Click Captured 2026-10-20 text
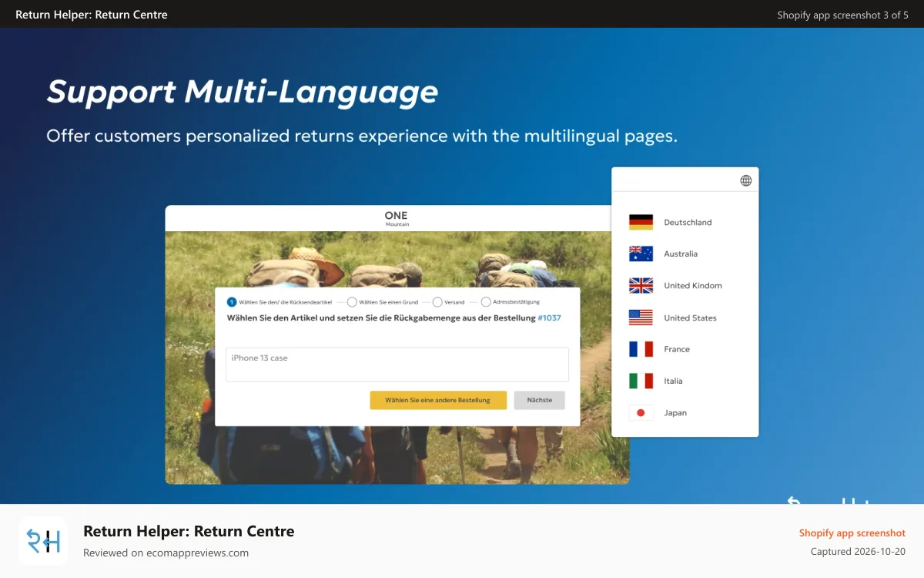The image size is (924, 578). [x=858, y=551]
